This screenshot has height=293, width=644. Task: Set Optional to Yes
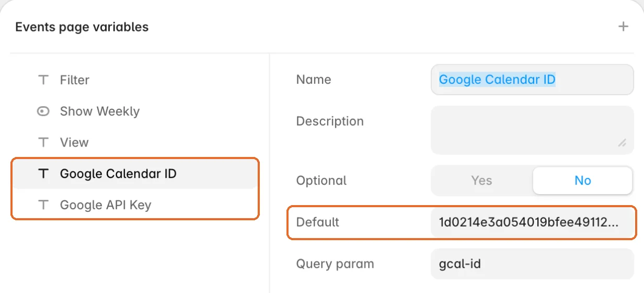tap(481, 181)
